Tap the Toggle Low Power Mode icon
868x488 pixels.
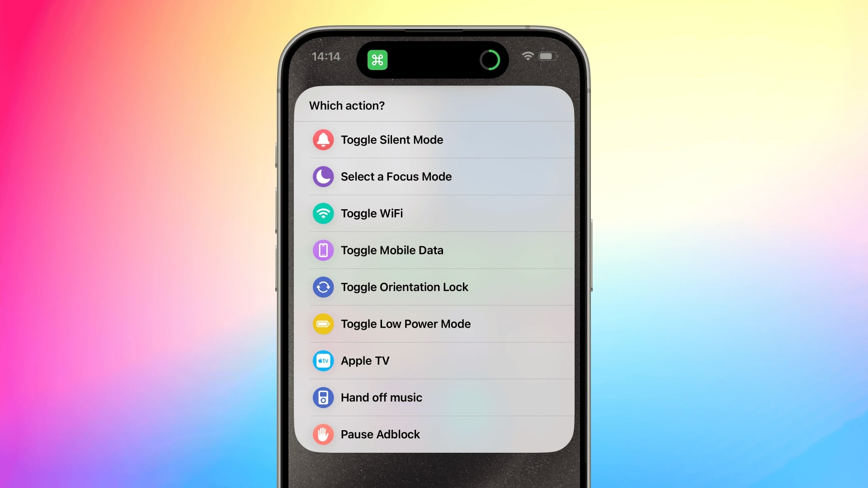tap(323, 324)
